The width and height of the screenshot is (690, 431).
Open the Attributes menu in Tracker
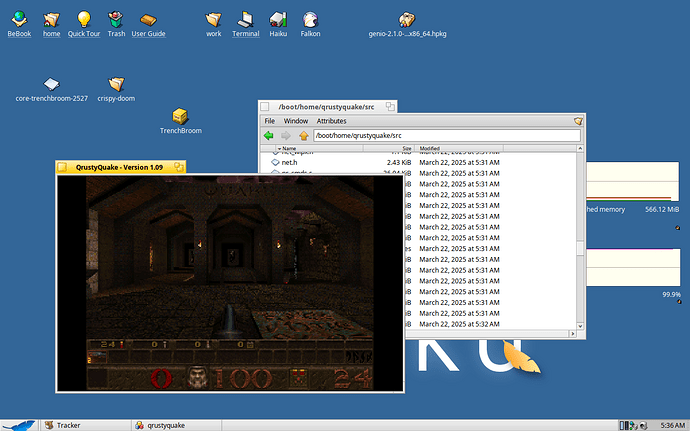pos(331,121)
